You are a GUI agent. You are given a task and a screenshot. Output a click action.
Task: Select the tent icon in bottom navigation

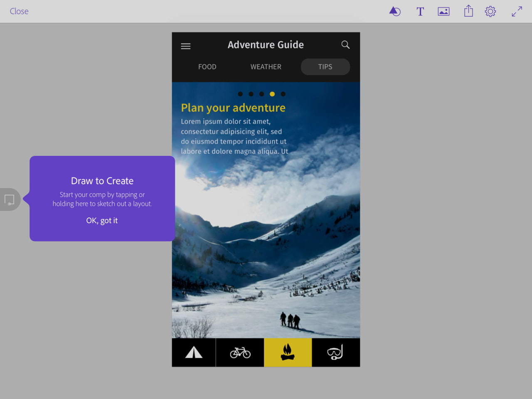[193, 352]
